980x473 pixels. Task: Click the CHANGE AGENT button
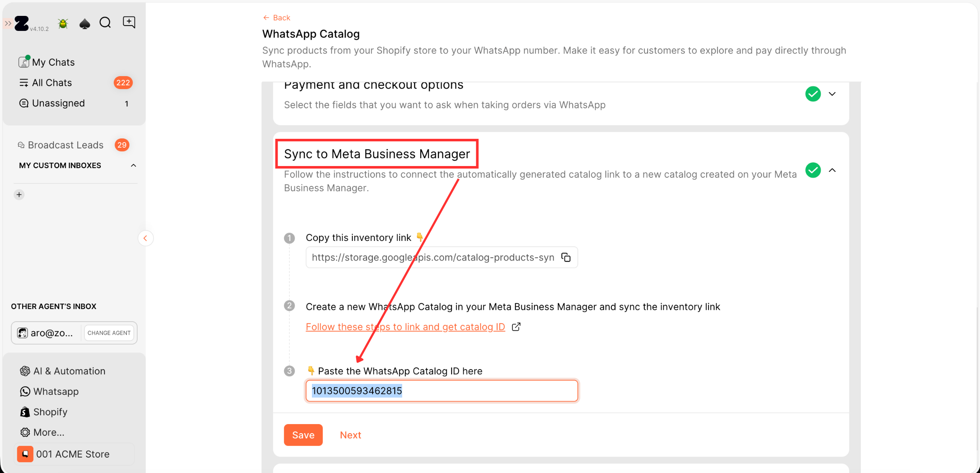pos(109,333)
